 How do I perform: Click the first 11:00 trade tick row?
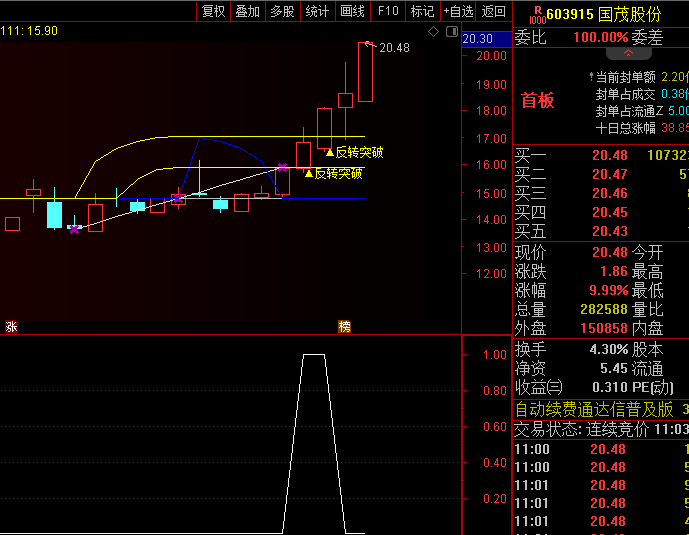pos(601,449)
